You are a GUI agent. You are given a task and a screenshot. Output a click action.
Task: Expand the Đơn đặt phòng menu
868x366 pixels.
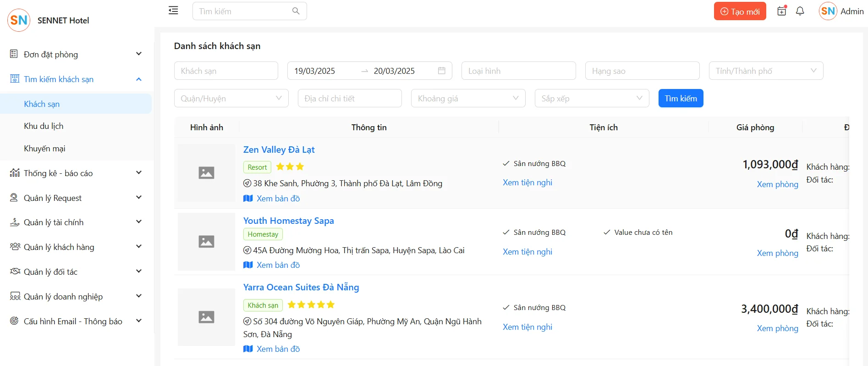(76, 54)
